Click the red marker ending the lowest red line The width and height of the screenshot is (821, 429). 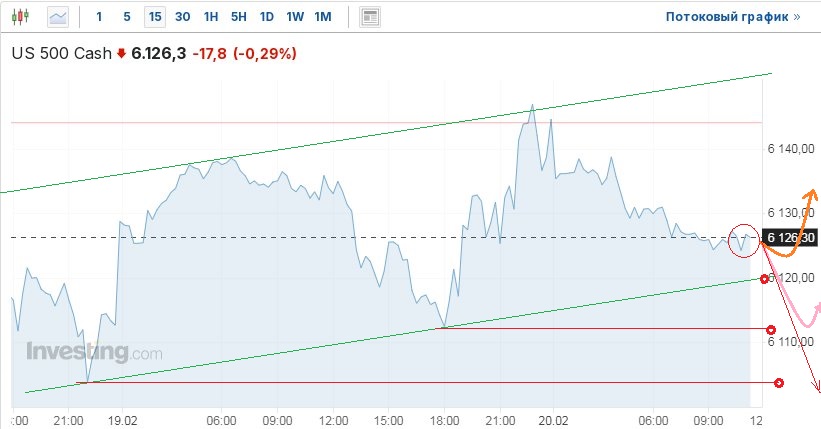pyautogui.click(x=779, y=382)
